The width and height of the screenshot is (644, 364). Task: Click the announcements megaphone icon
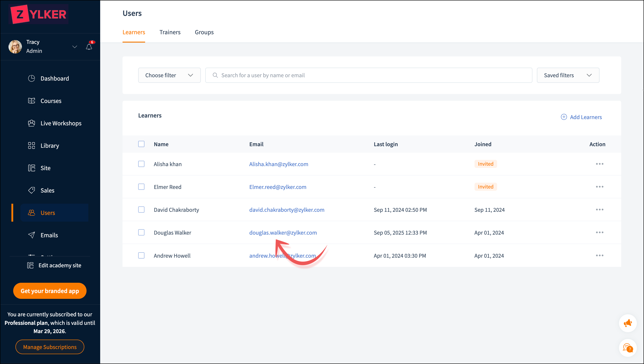click(x=627, y=323)
